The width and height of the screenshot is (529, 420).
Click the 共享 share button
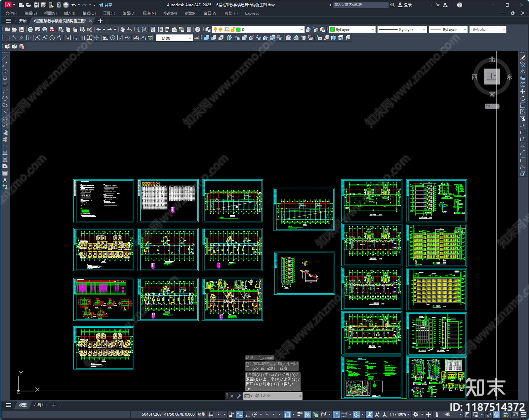(105, 5)
